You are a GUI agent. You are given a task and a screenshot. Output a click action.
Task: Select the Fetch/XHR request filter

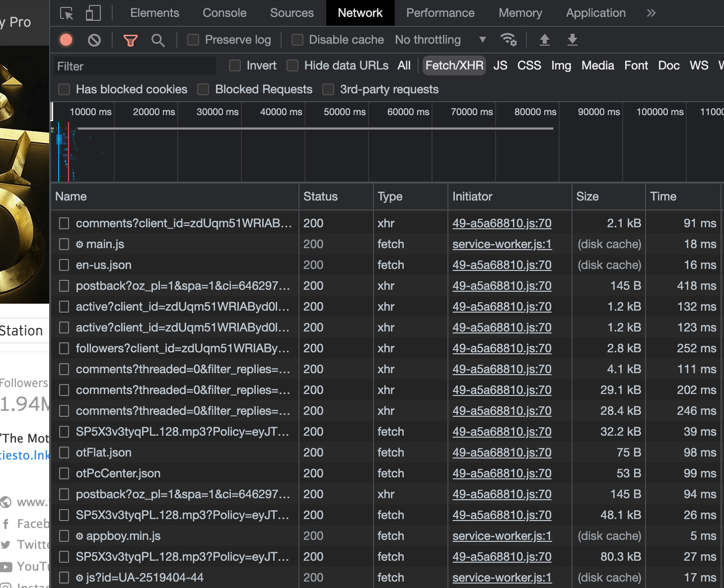pos(453,65)
